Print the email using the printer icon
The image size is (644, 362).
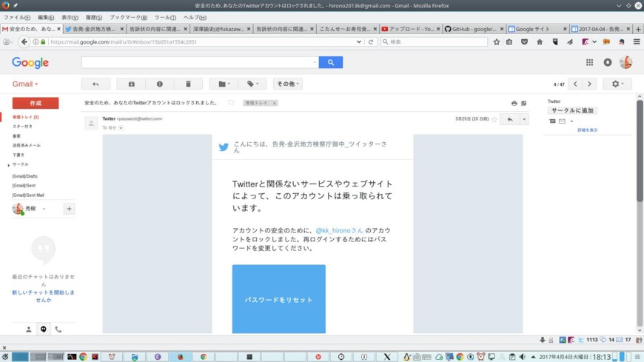coord(514,103)
